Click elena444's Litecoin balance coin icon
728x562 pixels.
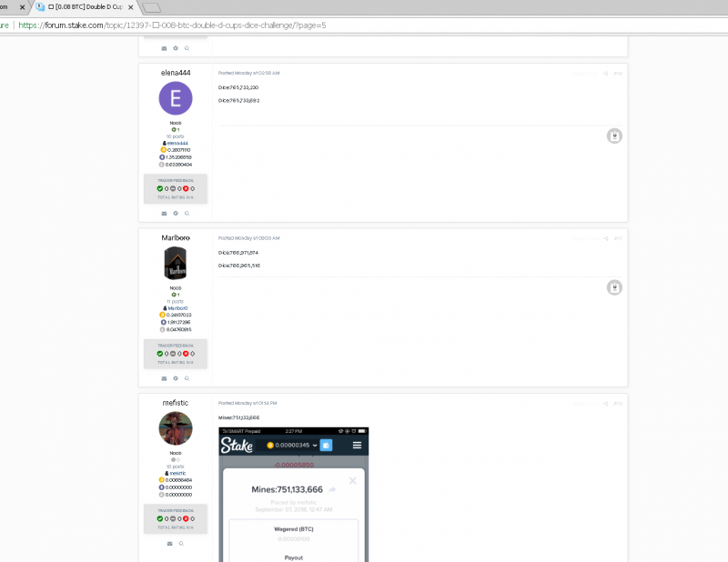click(162, 165)
